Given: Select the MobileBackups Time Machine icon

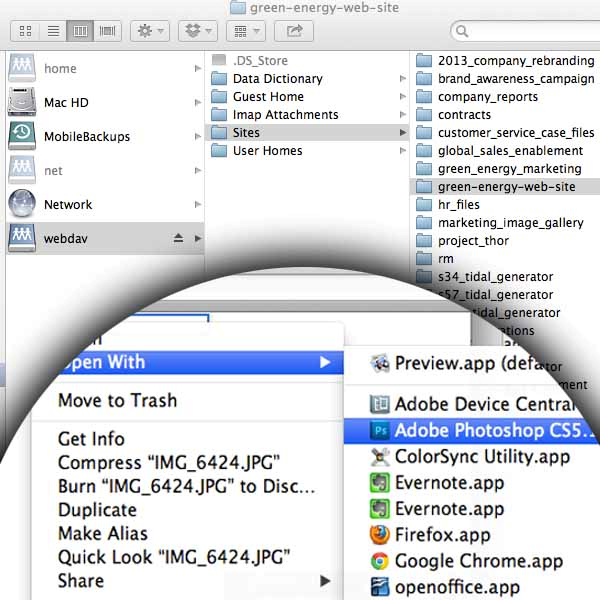Looking at the screenshot, I should [22, 136].
